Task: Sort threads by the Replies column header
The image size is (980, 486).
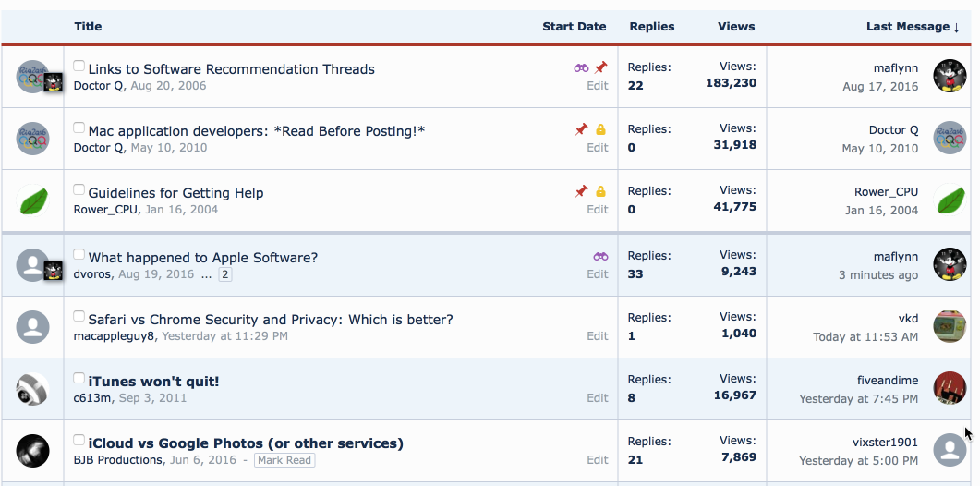Action: [x=651, y=27]
